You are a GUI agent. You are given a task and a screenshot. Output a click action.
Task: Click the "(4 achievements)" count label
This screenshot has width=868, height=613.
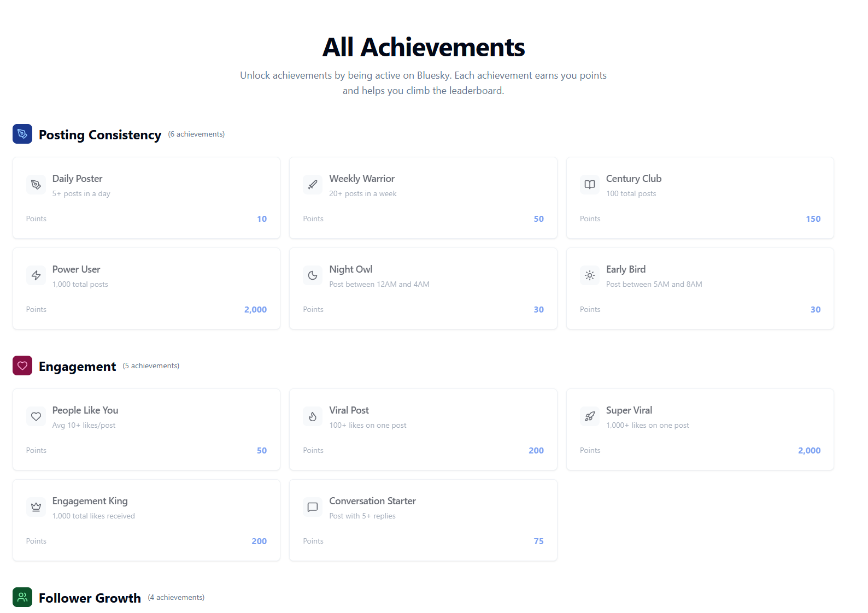pos(176,597)
